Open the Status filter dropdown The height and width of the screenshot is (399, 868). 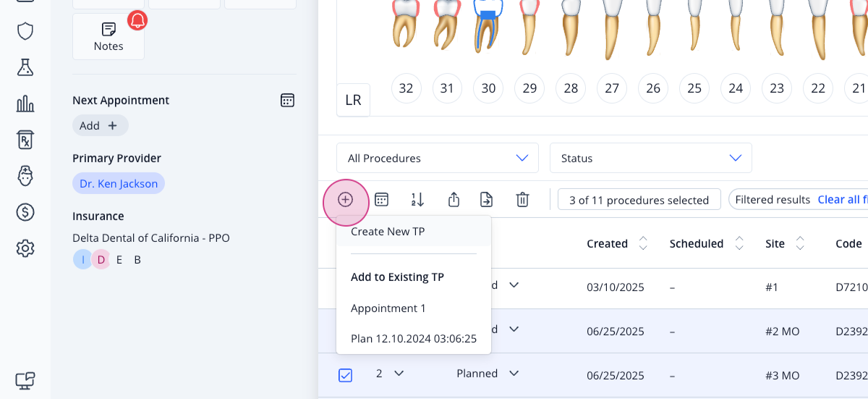pos(651,158)
